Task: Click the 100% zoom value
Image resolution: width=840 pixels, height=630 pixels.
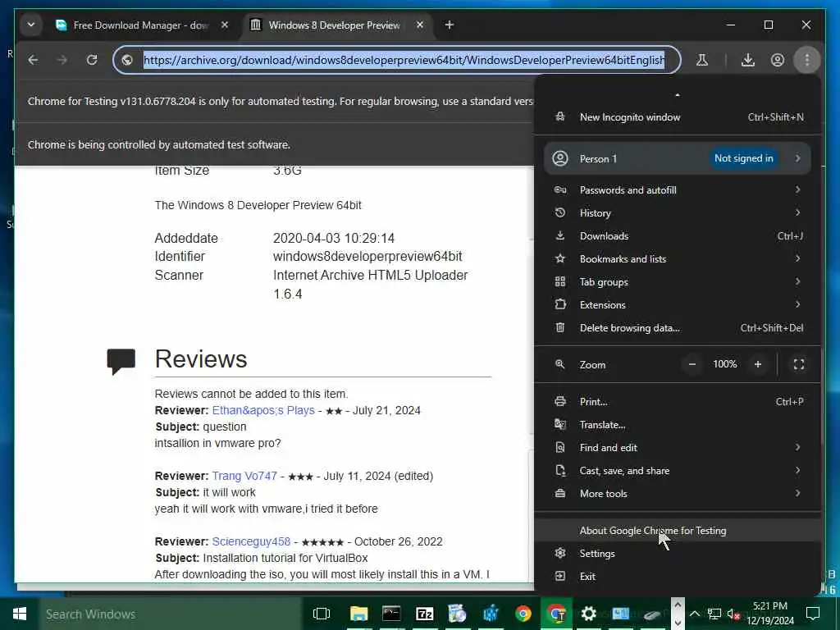Action: click(725, 365)
